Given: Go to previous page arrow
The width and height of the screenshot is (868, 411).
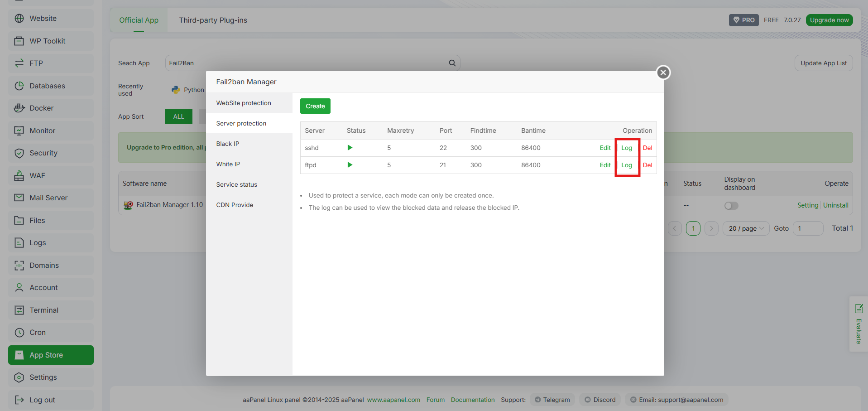Looking at the screenshot, I should click(674, 228).
